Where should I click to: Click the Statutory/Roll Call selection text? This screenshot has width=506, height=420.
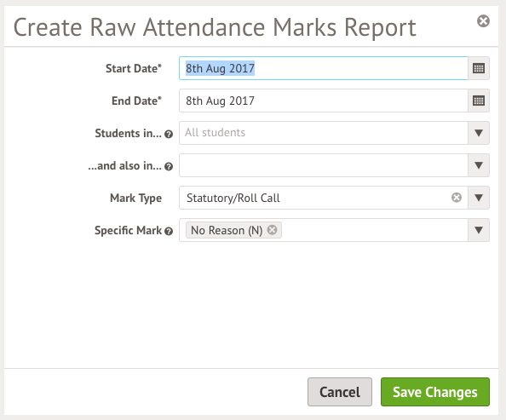click(233, 198)
